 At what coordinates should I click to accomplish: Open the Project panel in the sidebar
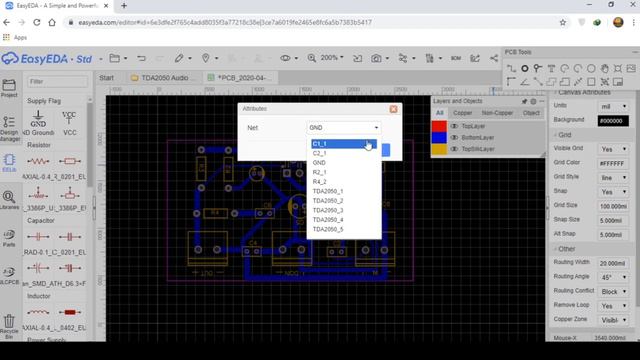(9, 88)
